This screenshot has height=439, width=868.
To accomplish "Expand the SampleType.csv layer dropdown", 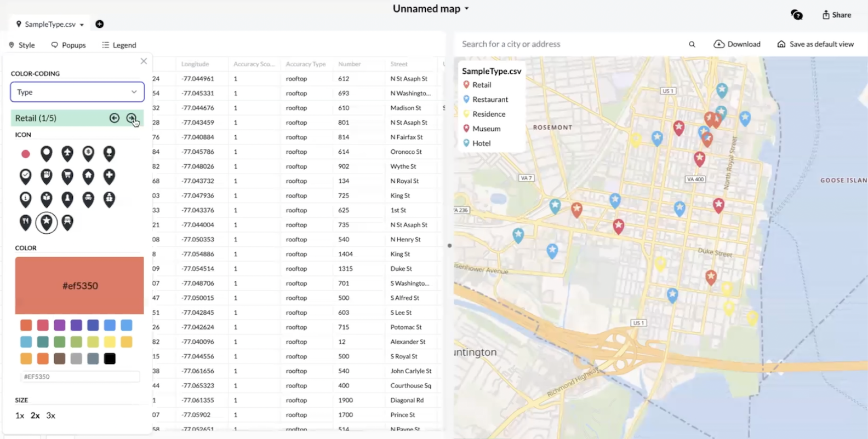I will (82, 25).
